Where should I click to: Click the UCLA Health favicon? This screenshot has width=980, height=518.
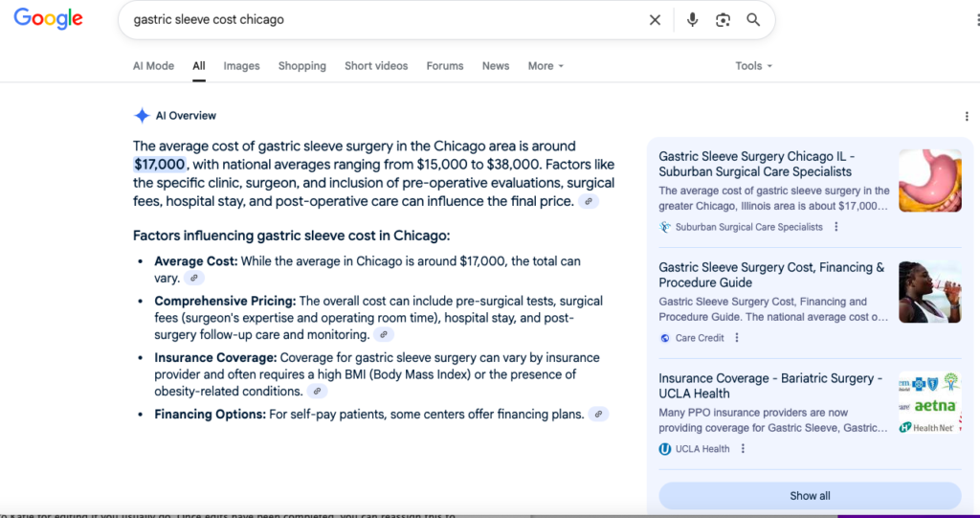coord(665,448)
